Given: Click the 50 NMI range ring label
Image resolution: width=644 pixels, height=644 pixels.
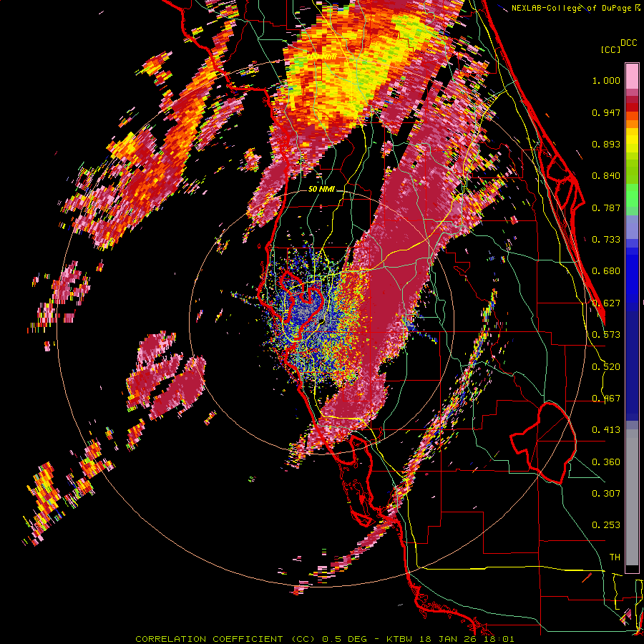Looking at the screenshot, I should 321,190.
